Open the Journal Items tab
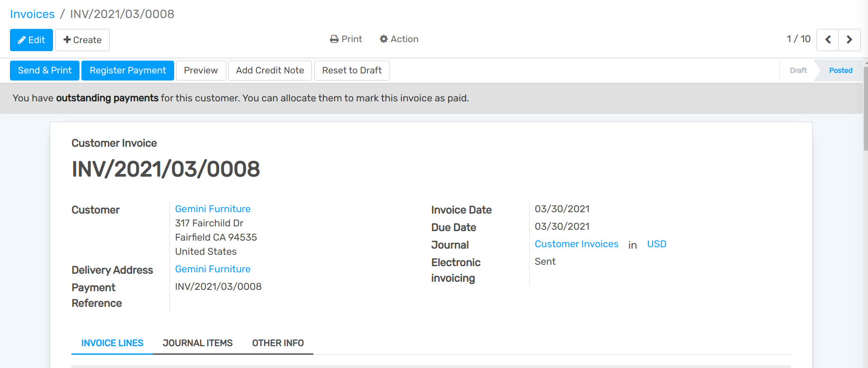The height and width of the screenshot is (368, 868). point(197,343)
